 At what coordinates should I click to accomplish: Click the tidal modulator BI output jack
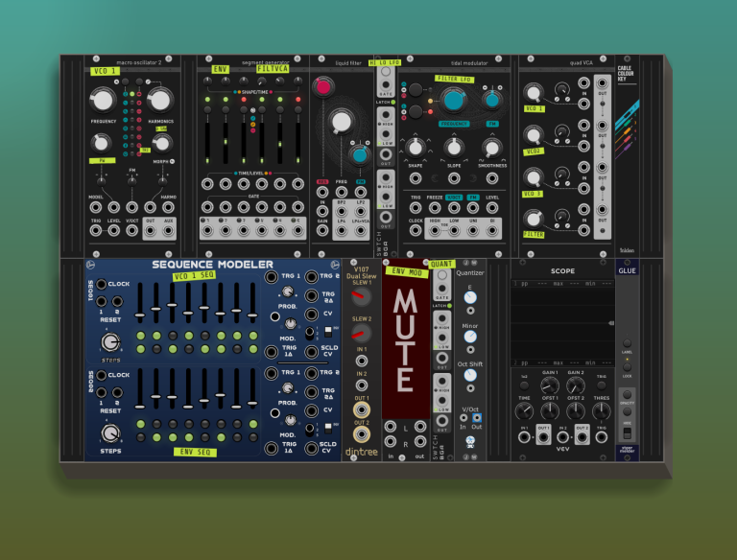point(492,230)
